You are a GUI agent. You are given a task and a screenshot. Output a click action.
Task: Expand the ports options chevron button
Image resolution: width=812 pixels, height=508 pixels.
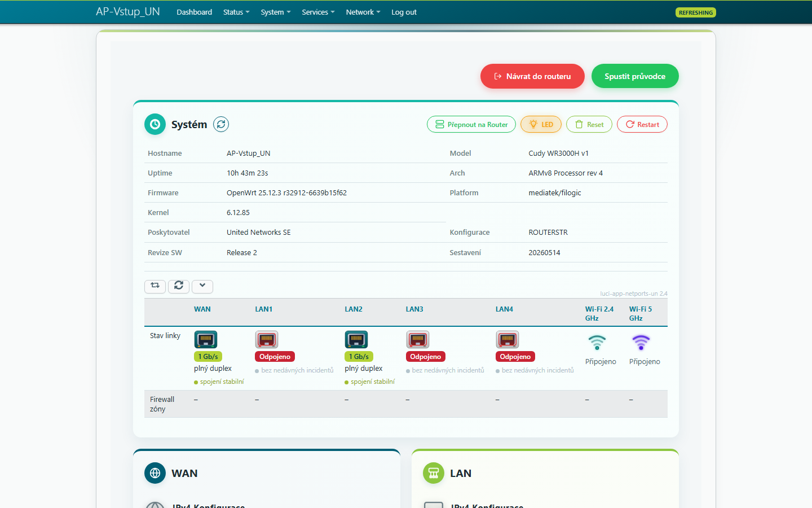point(202,286)
